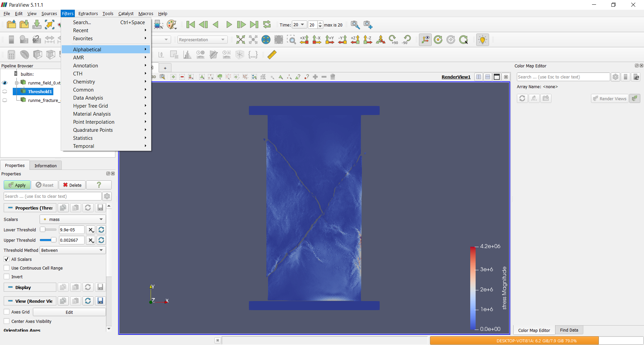The image size is (644, 345).
Task: Click the Play animation button
Action: (x=229, y=24)
